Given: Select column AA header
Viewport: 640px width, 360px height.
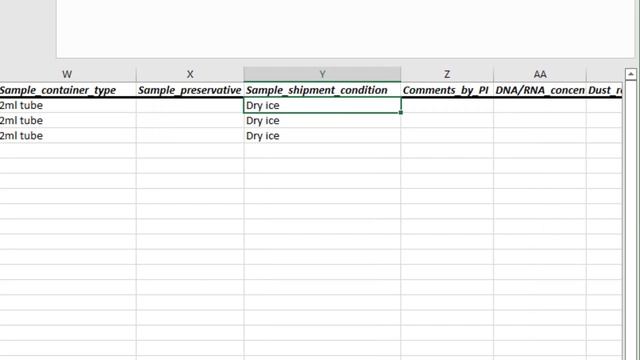Looking at the screenshot, I should click(540, 74).
